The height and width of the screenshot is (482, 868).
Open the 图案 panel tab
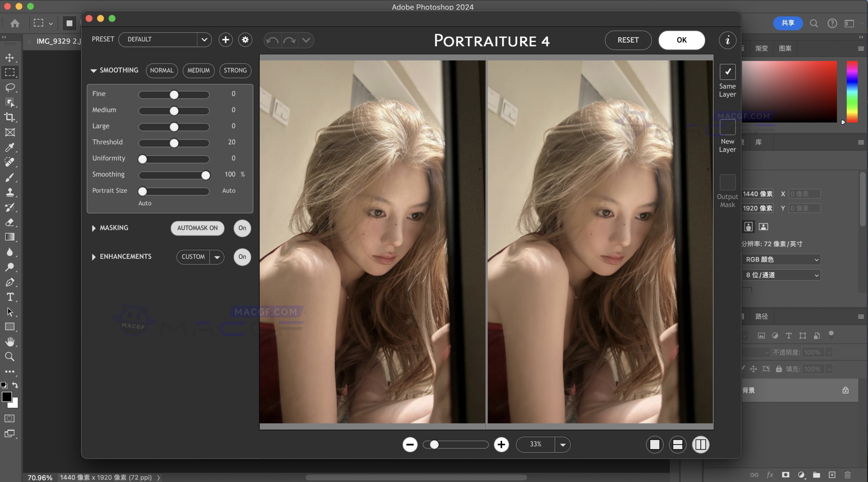(786, 48)
